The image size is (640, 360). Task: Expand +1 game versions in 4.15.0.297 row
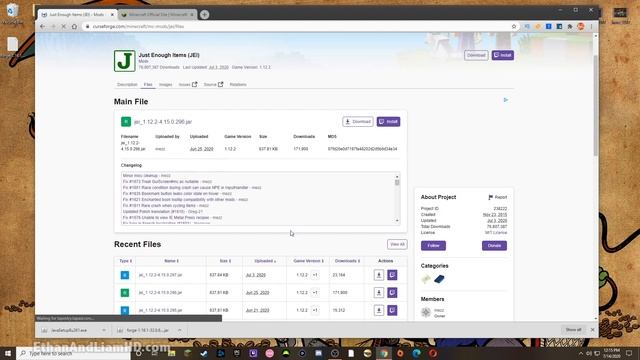[x=315, y=275]
